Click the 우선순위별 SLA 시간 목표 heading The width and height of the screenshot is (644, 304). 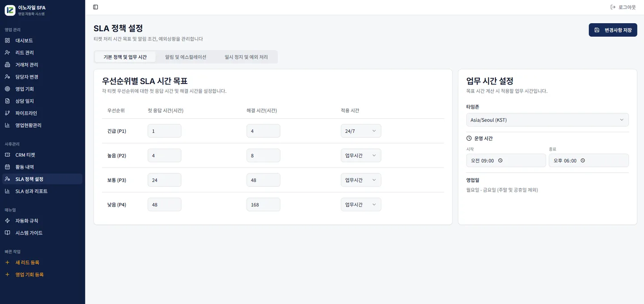point(145,81)
